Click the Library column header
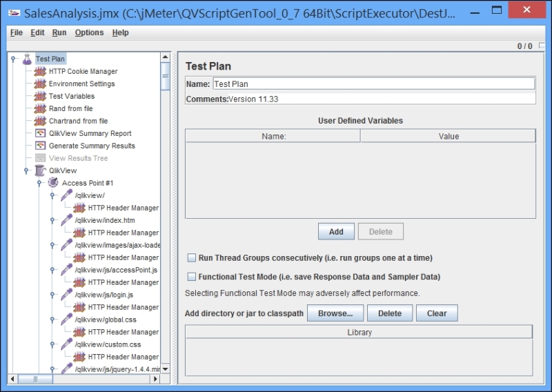 tap(359, 332)
